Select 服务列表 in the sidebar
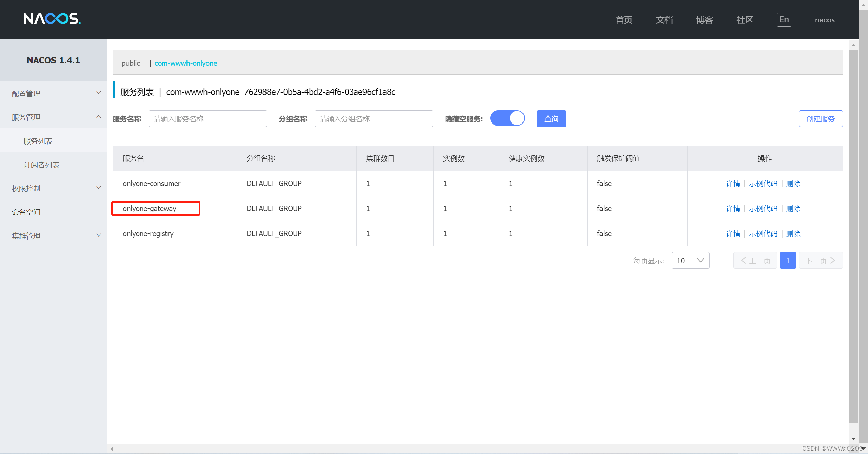This screenshot has height=454, width=868. 53,141
